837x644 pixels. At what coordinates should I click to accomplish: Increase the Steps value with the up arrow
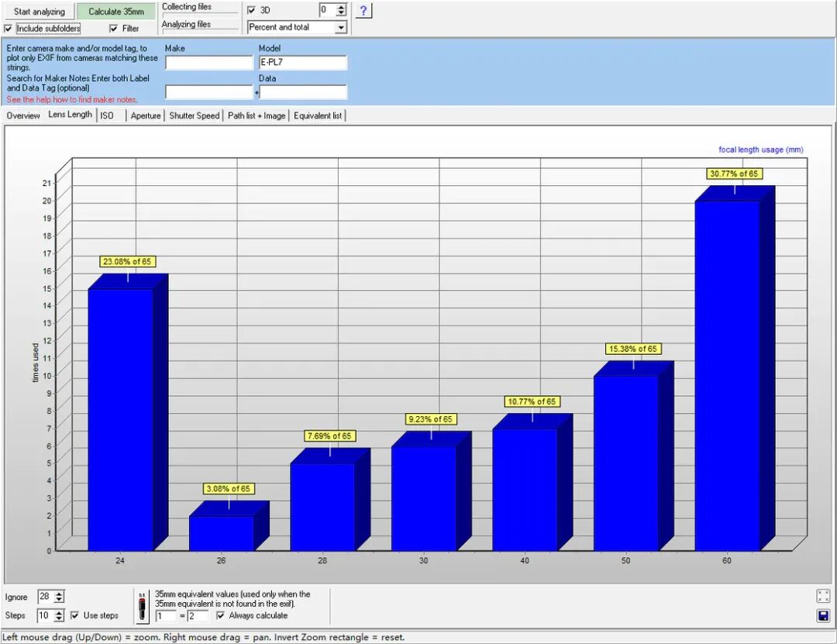(x=59, y=612)
